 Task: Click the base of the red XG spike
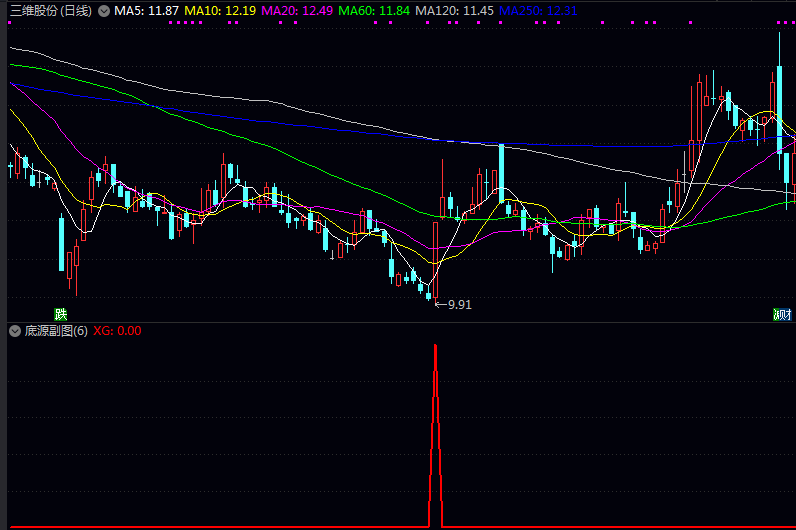[435, 523]
